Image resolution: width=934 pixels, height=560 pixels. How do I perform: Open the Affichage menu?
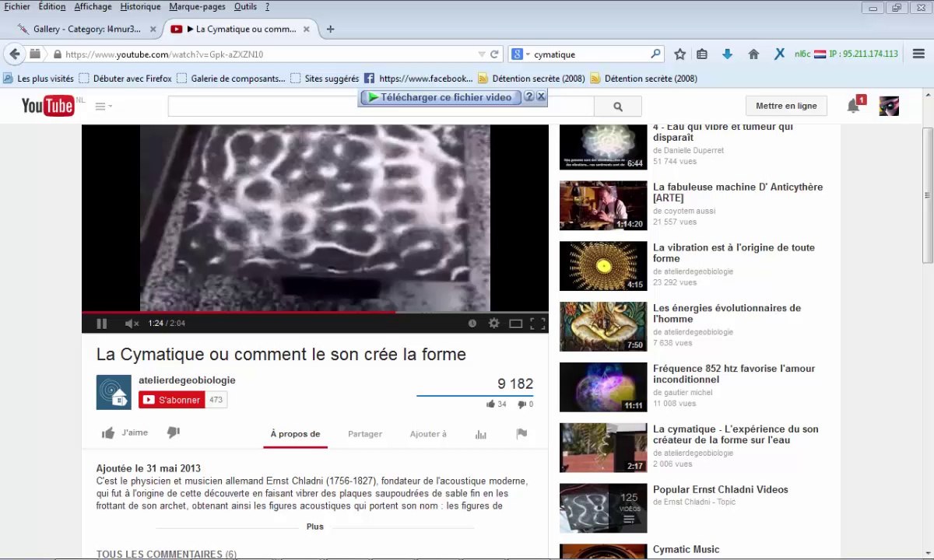[x=93, y=6]
